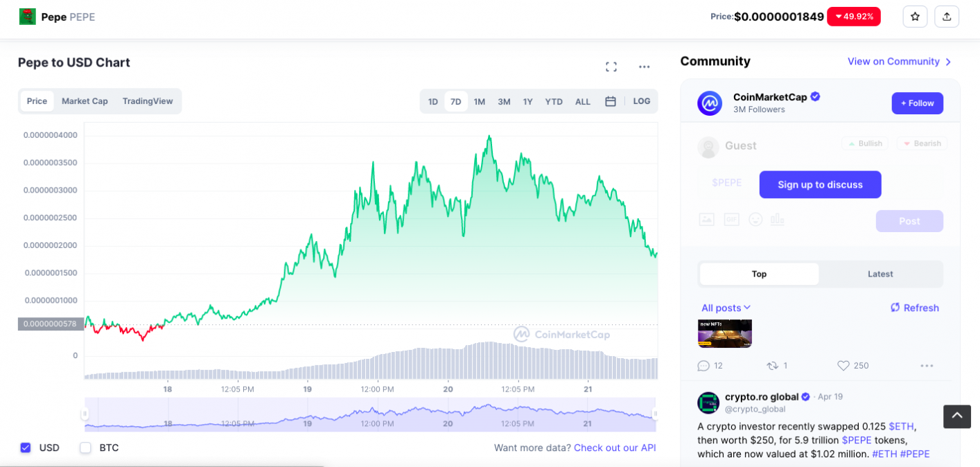Click CoinMarketCap verified badge
Image resolution: width=980 pixels, height=467 pixels.
click(816, 96)
